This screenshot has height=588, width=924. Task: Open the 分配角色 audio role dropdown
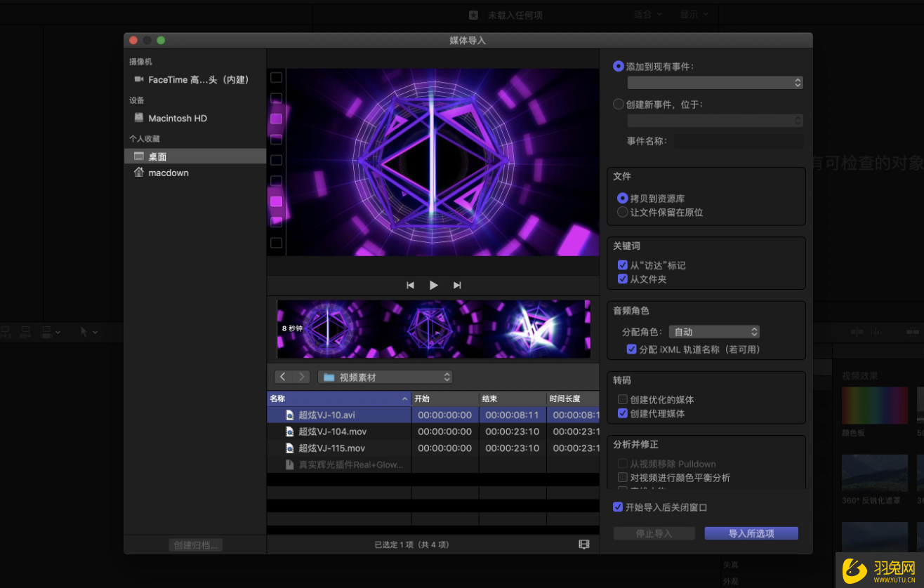[x=714, y=331]
